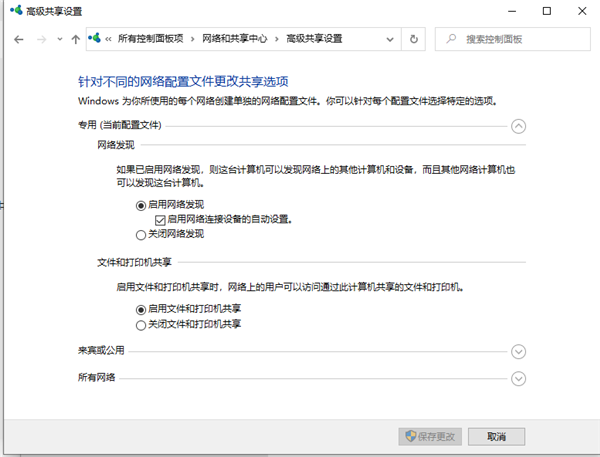
Task: Expand the 所有网络 section chevron
Action: [x=518, y=378]
